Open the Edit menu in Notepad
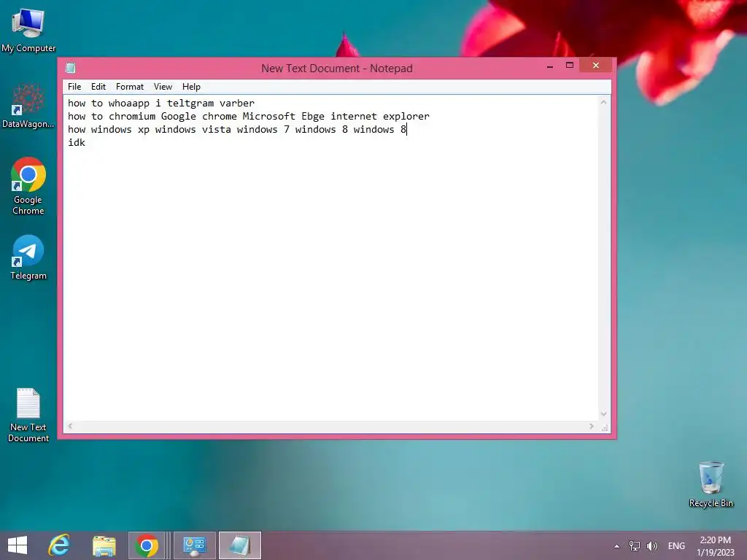Screen dimensions: 747x560 pyautogui.click(x=98, y=87)
